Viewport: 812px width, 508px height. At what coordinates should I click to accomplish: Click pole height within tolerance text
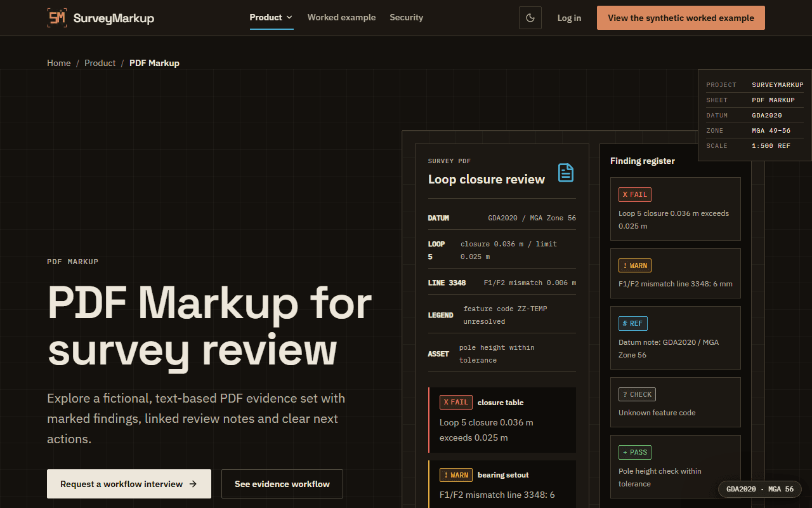coord(497,354)
